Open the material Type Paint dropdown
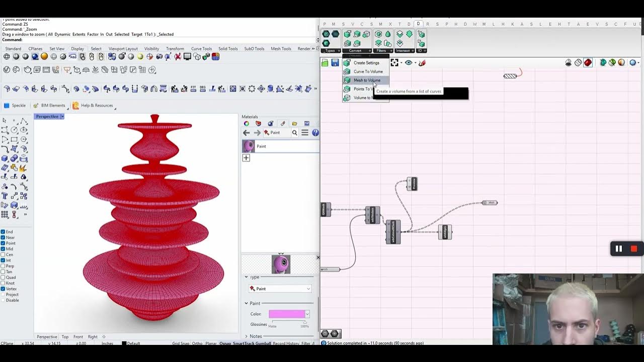644x362 pixels. (x=280, y=289)
